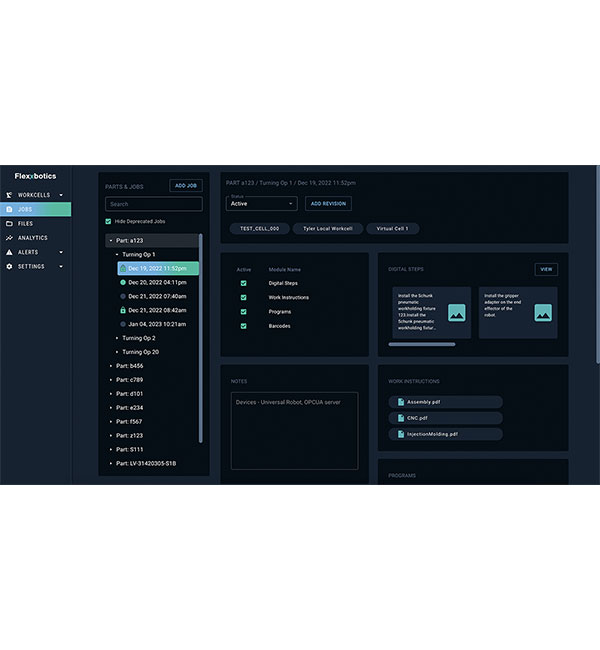
Task: Click the ADD REVISION button
Action: point(328,204)
